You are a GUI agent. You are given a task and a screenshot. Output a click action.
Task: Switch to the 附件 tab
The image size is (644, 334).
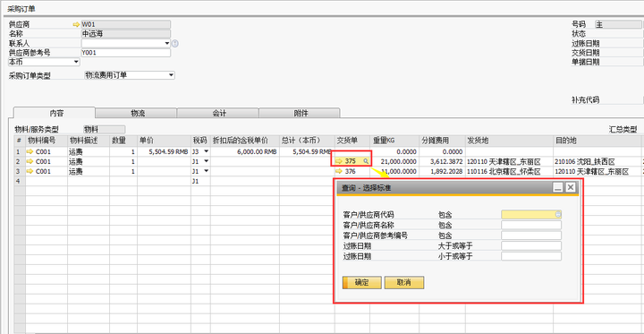pyautogui.click(x=300, y=113)
